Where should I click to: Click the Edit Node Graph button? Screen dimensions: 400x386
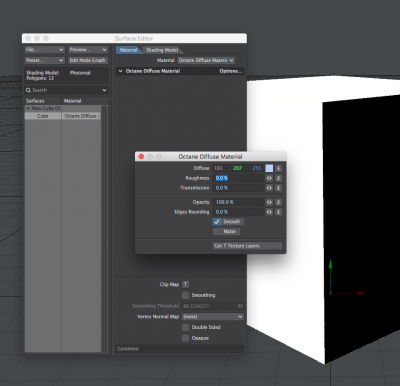(87, 60)
